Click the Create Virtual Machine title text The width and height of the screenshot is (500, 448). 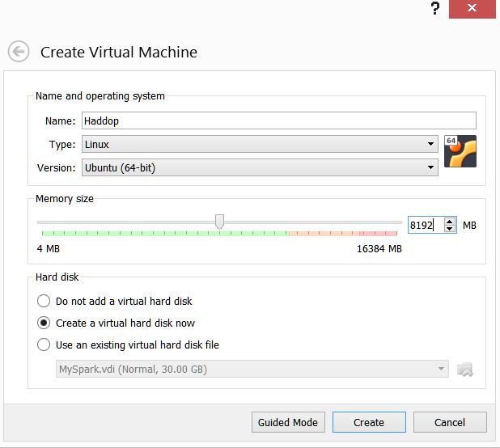click(119, 52)
